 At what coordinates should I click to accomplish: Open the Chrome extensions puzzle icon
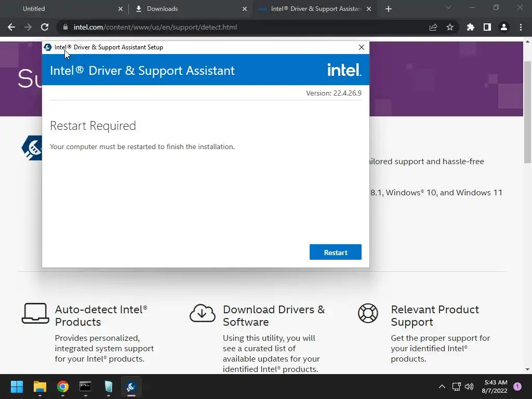coord(471,27)
